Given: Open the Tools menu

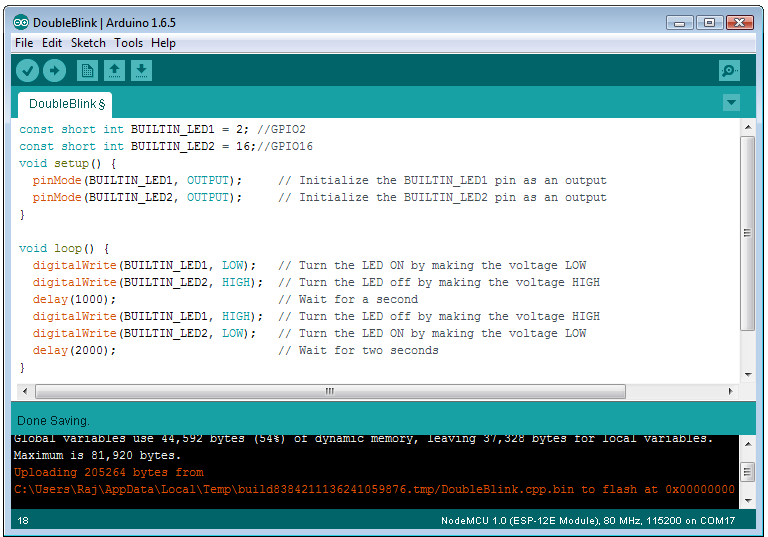Looking at the screenshot, I should point(128,43).
